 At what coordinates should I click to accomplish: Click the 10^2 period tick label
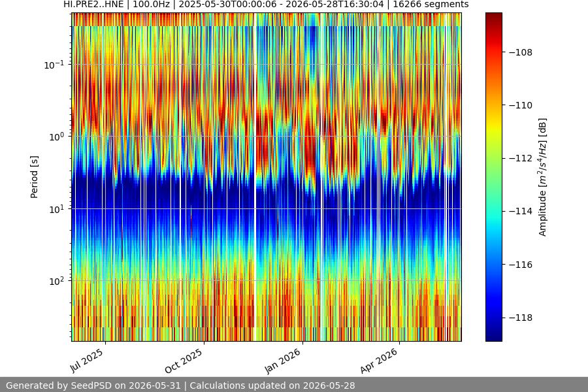pyautogui.click(x=56, y=282)
